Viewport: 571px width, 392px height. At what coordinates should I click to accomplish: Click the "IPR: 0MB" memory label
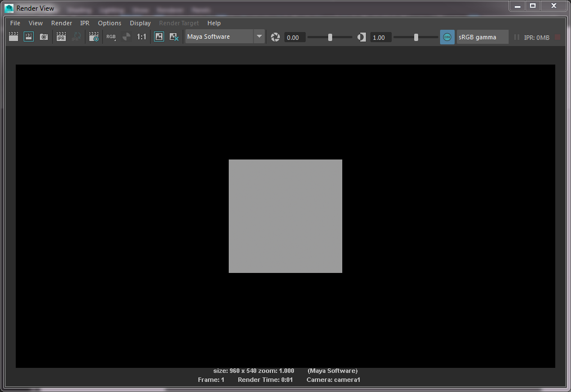537,38
